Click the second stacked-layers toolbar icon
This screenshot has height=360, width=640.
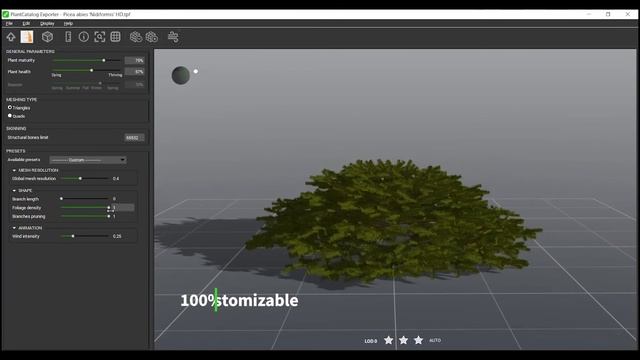(152, 37)
